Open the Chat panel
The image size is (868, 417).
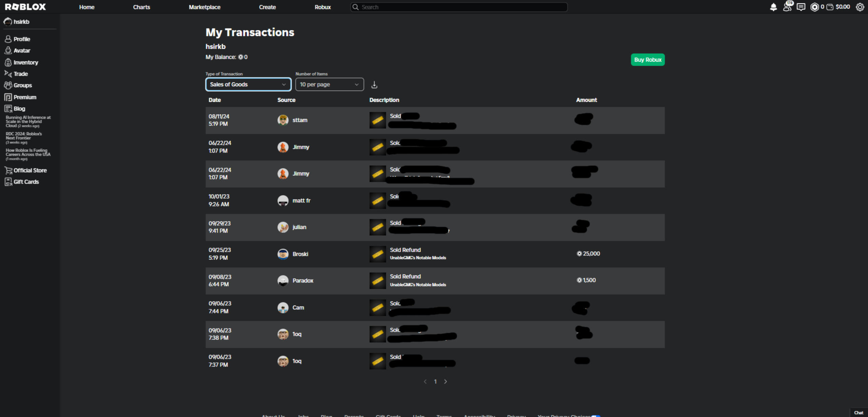pos(859,413)
